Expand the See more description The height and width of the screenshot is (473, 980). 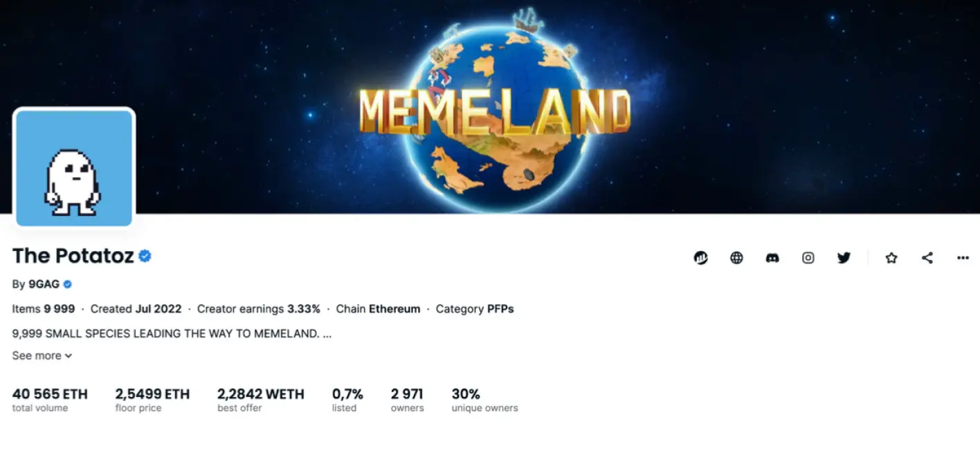42,355
